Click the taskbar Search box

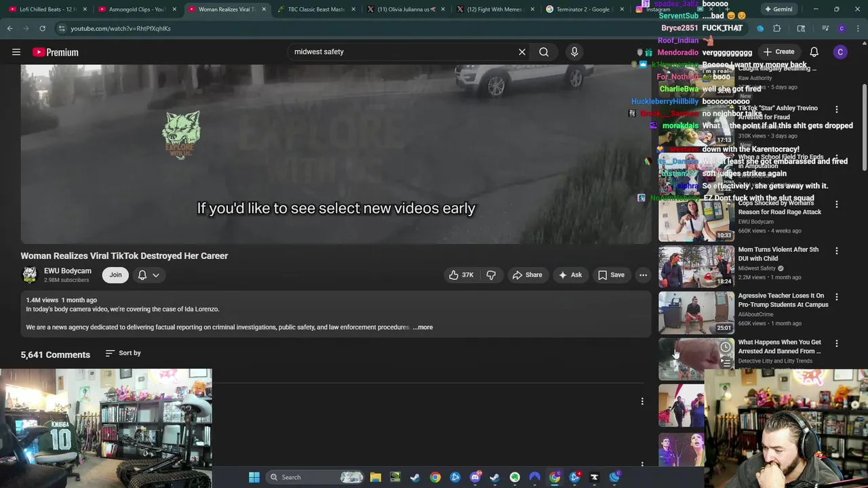tap(315, 477)
